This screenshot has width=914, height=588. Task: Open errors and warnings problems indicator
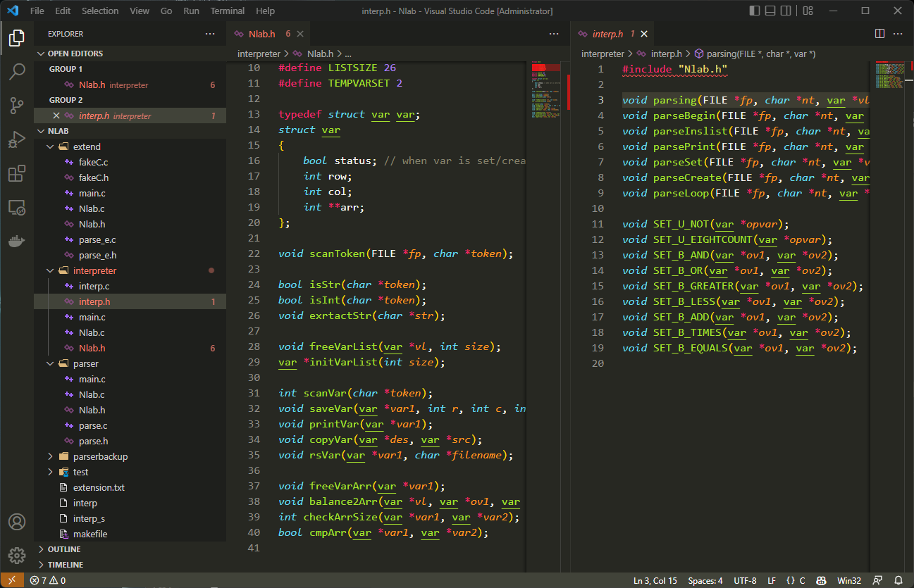click(48, 581)
